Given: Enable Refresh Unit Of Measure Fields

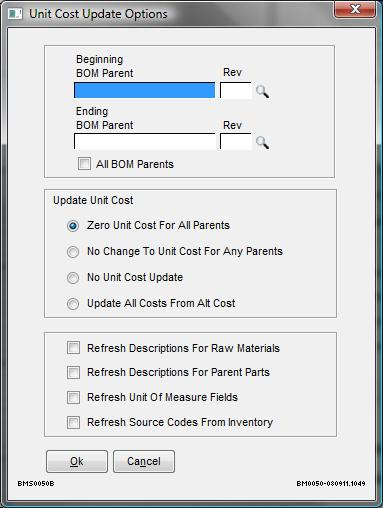Looking at the screenshot, I should click(x=73, y=397).
